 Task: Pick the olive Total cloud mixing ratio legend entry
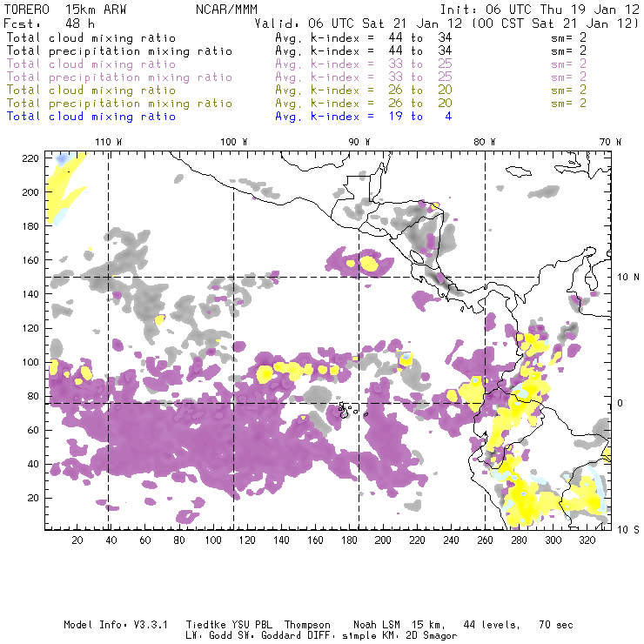(x=91, y=90)
